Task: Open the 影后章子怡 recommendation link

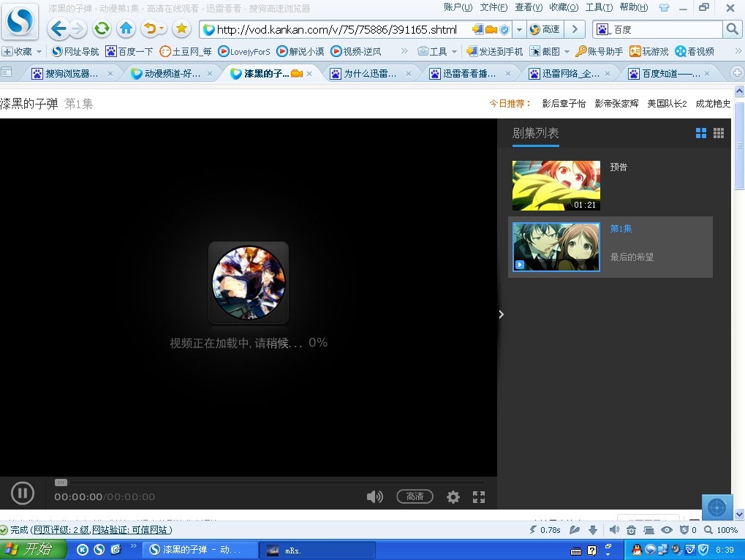Action: click(564, 103)
